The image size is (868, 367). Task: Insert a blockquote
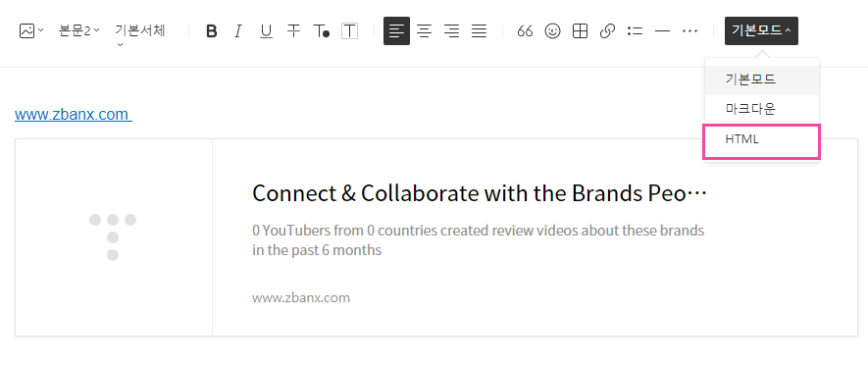click(525, 31)
